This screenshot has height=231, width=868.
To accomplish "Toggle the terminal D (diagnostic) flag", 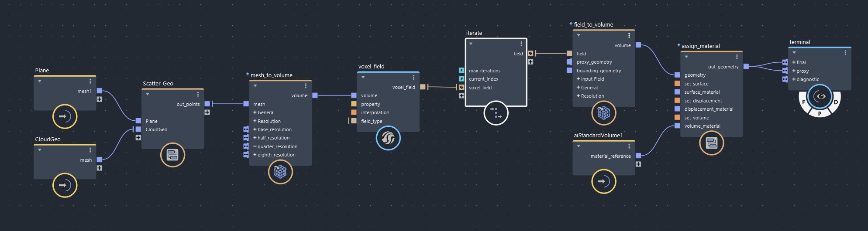I will [836, 102].
